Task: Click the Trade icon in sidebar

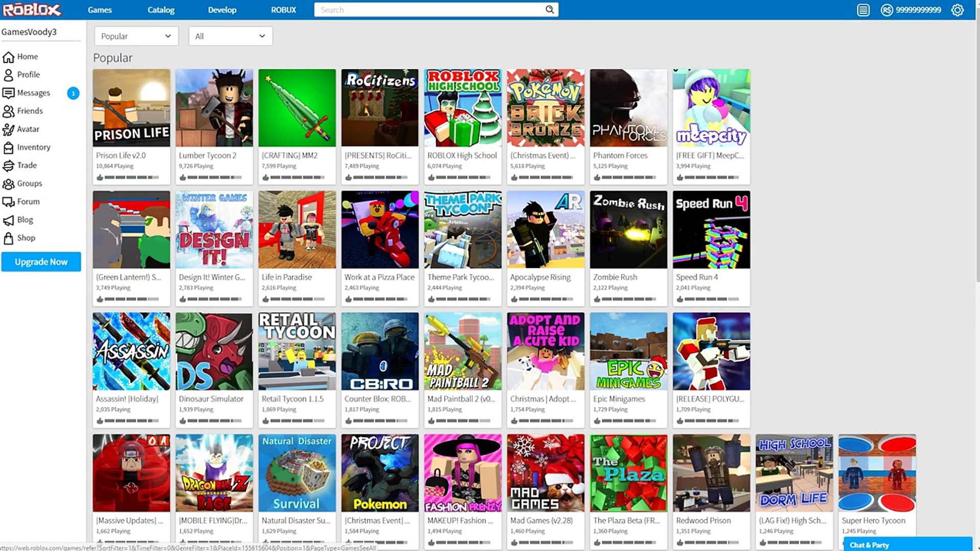Action: tap(9, 165)
